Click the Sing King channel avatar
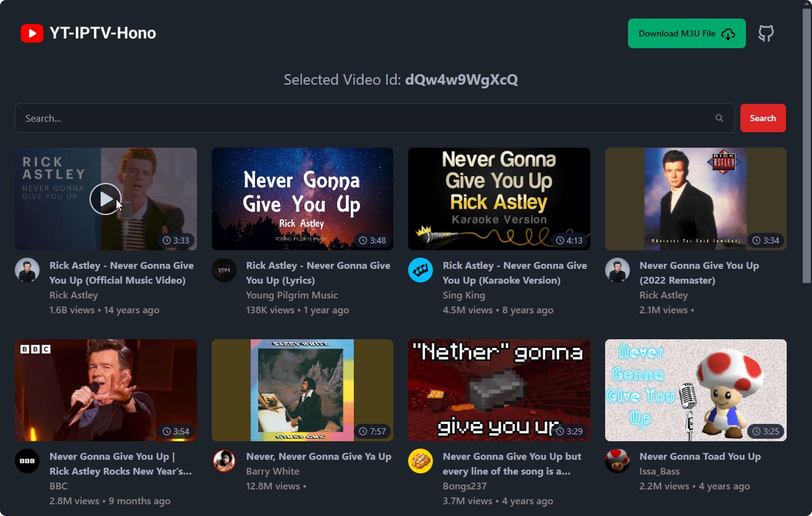This screenshot has width=812, height=516. [420, 270]
